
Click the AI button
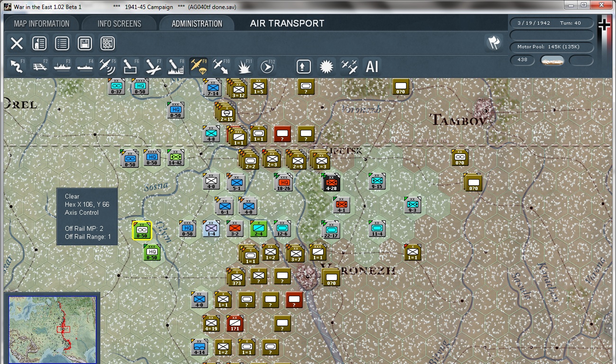pyautogui.click(x=372, y=67)
